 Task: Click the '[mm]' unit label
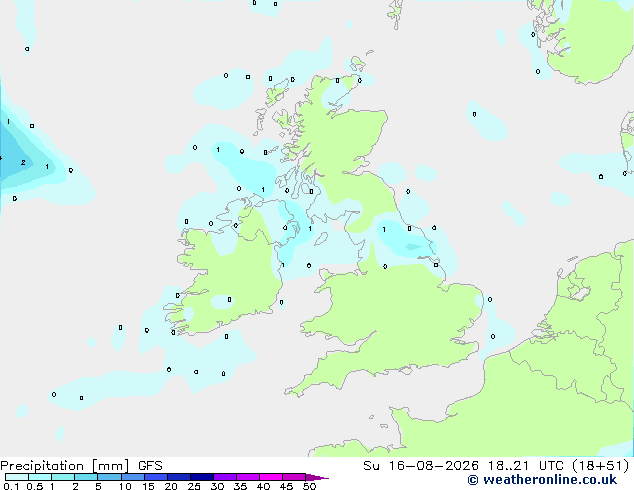pyautogui.click(x=111, y=466)
